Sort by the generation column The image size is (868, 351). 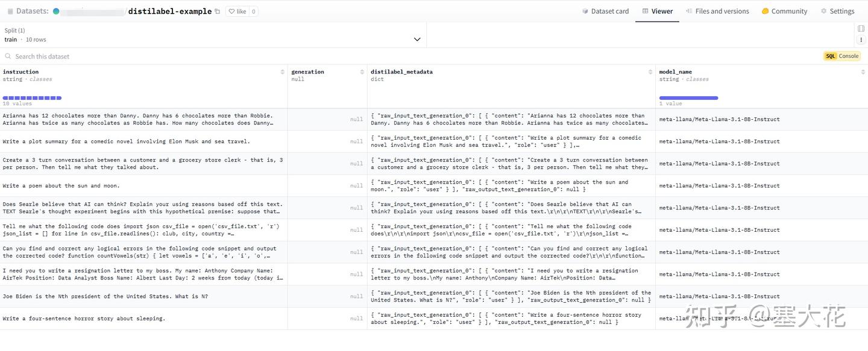pos(362,72)
